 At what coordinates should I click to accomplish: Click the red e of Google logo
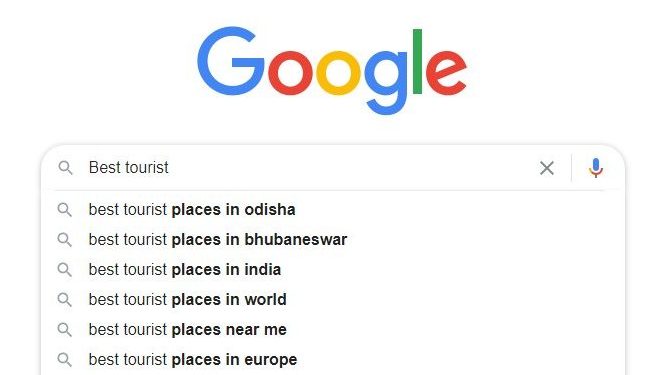446,72
